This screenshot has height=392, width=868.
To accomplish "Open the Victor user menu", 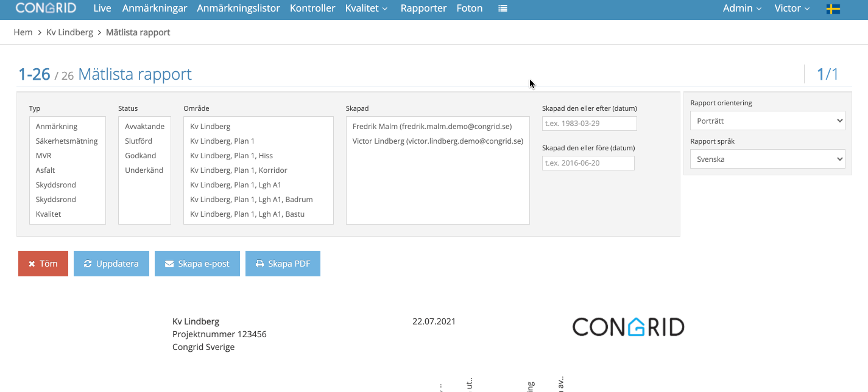I will (x=792, y=9).
